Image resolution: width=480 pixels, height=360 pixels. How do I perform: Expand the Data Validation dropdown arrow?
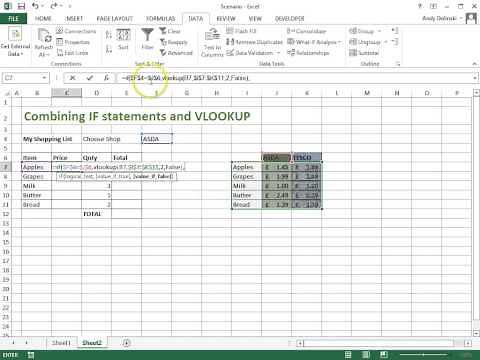[279, 53]
